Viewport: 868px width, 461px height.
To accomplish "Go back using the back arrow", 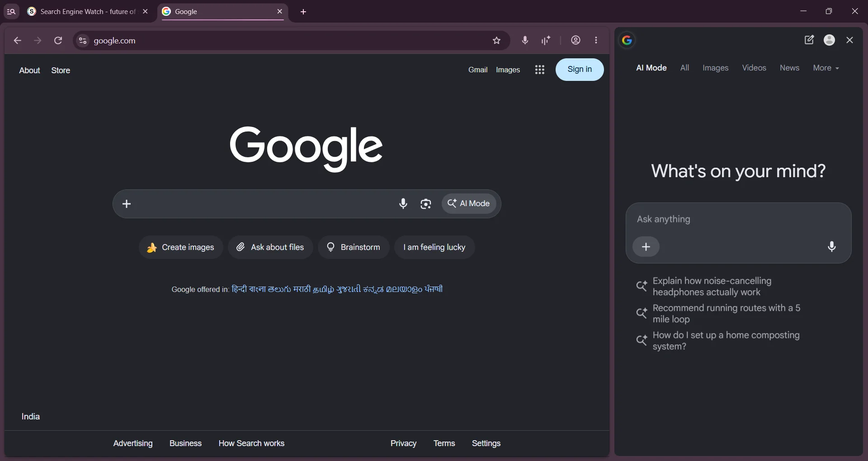I will 17,41.
